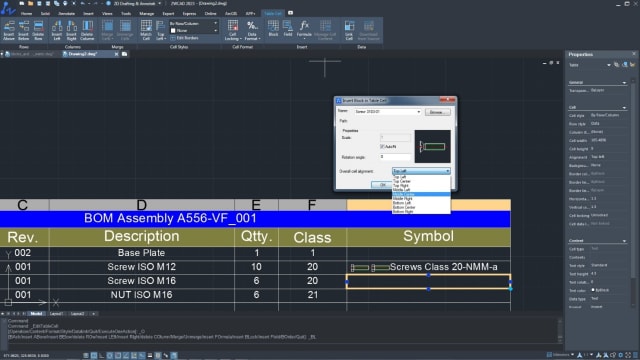This screenshot has width=640, height=360.
Task: Open the Overall cell alignment combo box
Action: [x=421, y=171]
